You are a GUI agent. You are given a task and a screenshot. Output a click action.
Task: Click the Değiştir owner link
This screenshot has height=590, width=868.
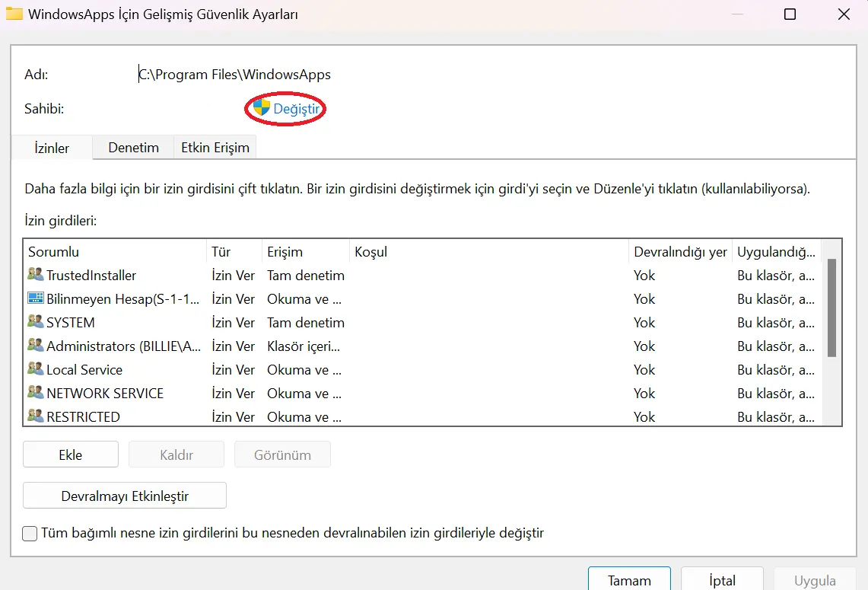point(297,109)
